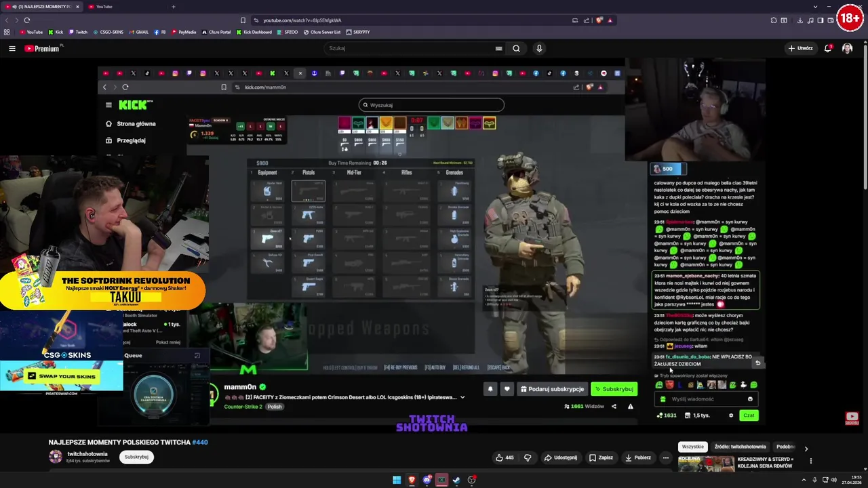Open the Windows Start menu
Screen dimensions: 868x488
click(x=397, y=480)
